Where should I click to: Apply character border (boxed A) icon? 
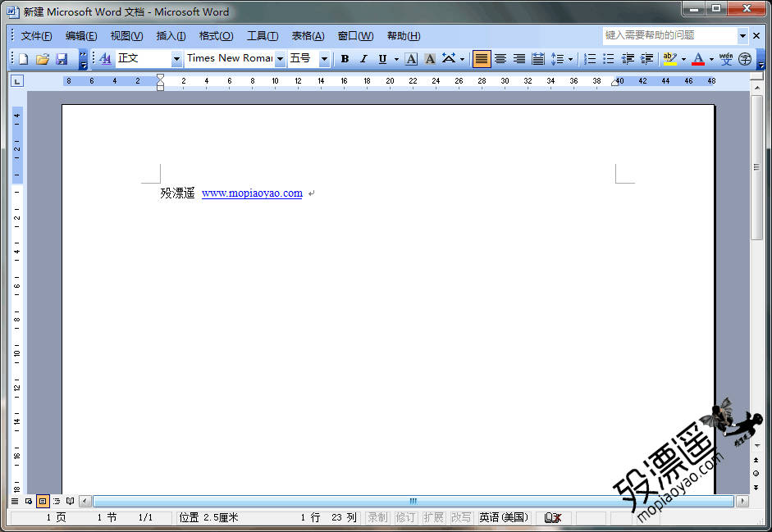411,59
